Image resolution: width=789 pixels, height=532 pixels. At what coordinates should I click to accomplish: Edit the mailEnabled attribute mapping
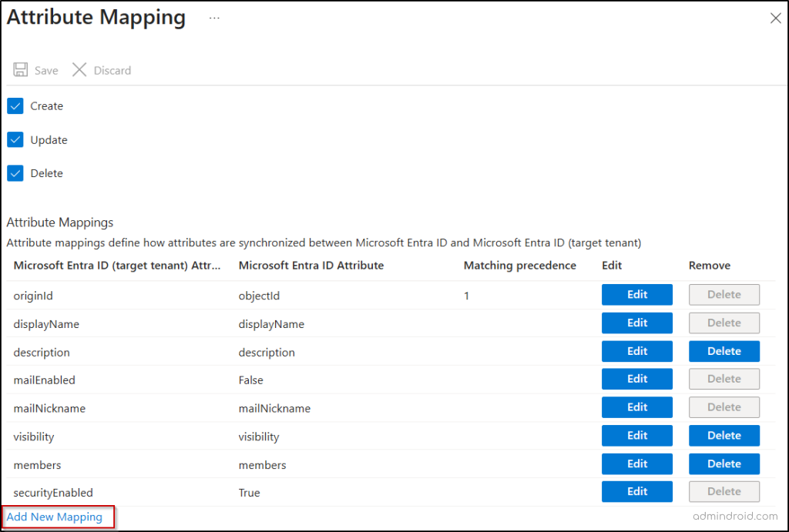coord(636,379)
